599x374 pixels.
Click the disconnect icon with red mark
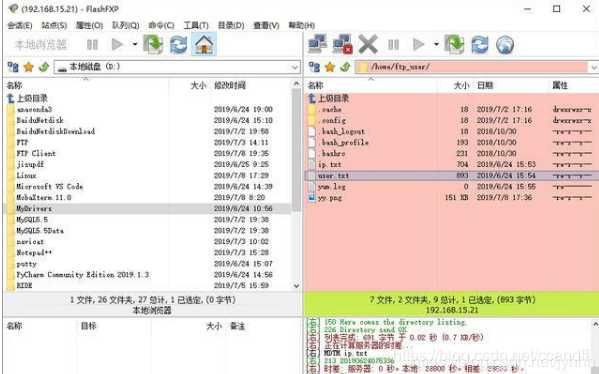click(342, 44)
